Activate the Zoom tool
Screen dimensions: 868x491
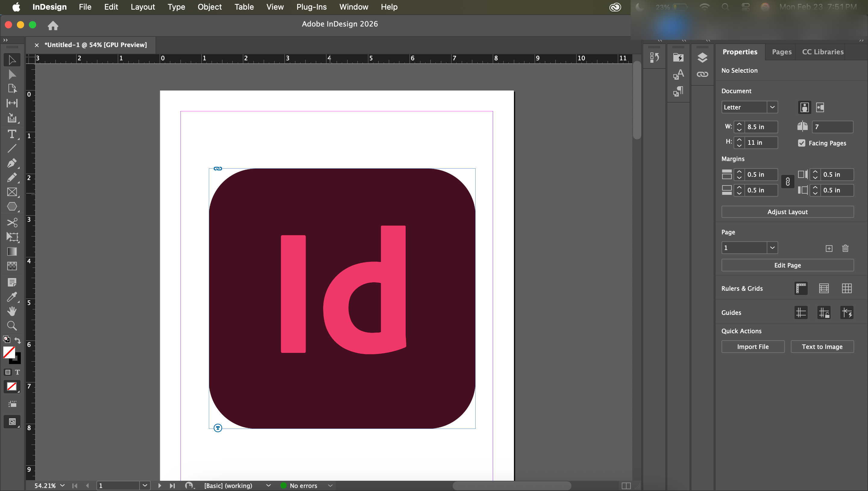pos(12,325)
